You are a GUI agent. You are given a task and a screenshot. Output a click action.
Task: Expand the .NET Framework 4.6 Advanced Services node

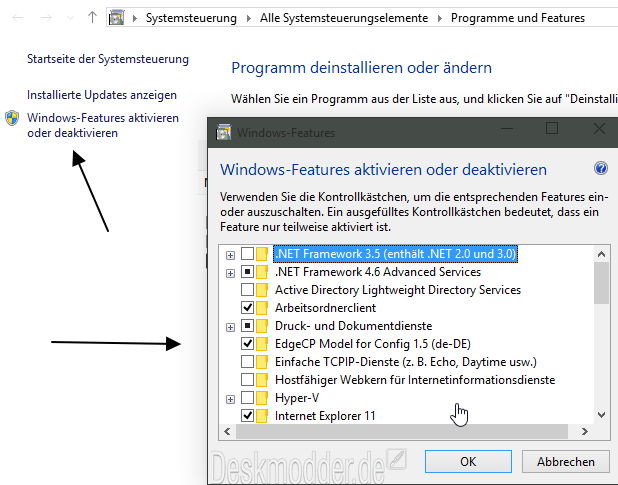[231, 273]
